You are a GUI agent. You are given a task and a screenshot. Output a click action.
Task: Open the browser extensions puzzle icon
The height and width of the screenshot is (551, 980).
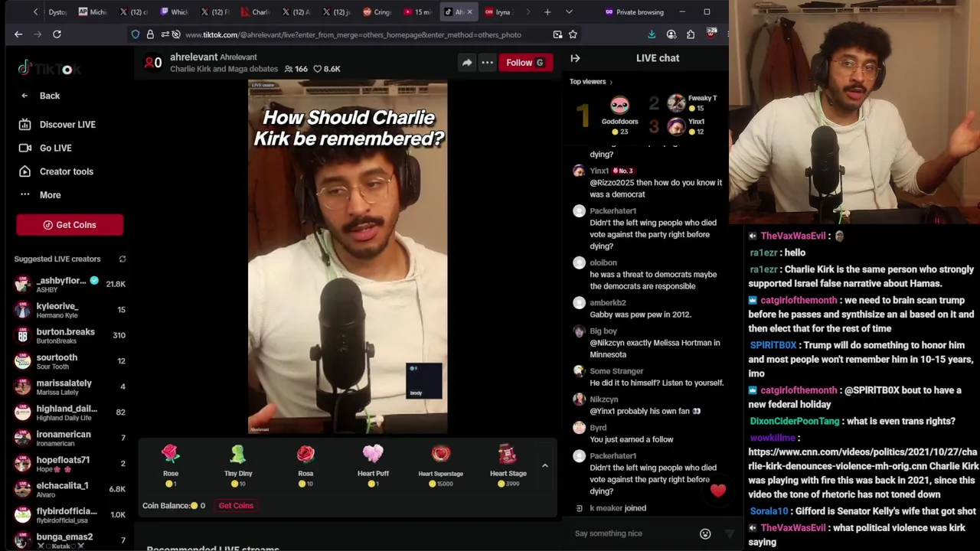coord(691,34)
